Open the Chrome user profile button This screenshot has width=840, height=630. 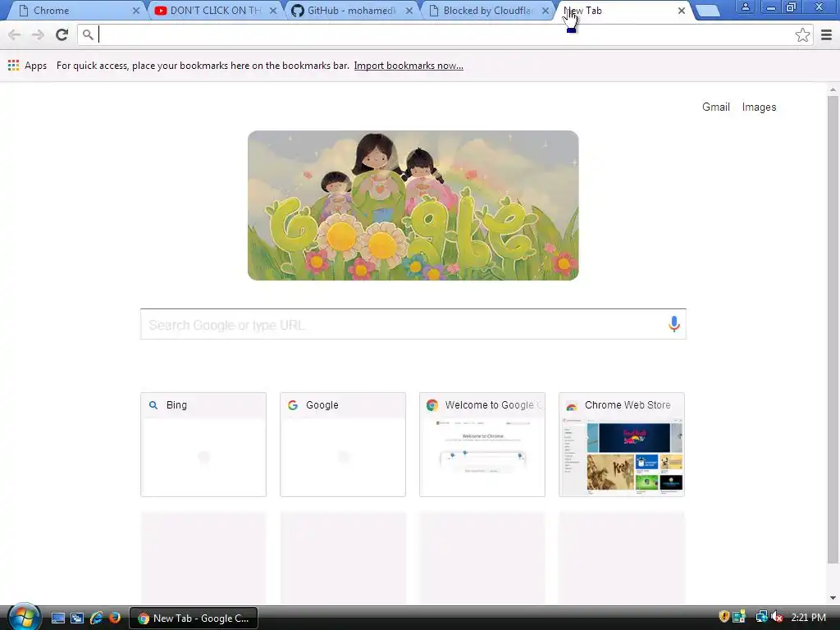click(745, 7)
